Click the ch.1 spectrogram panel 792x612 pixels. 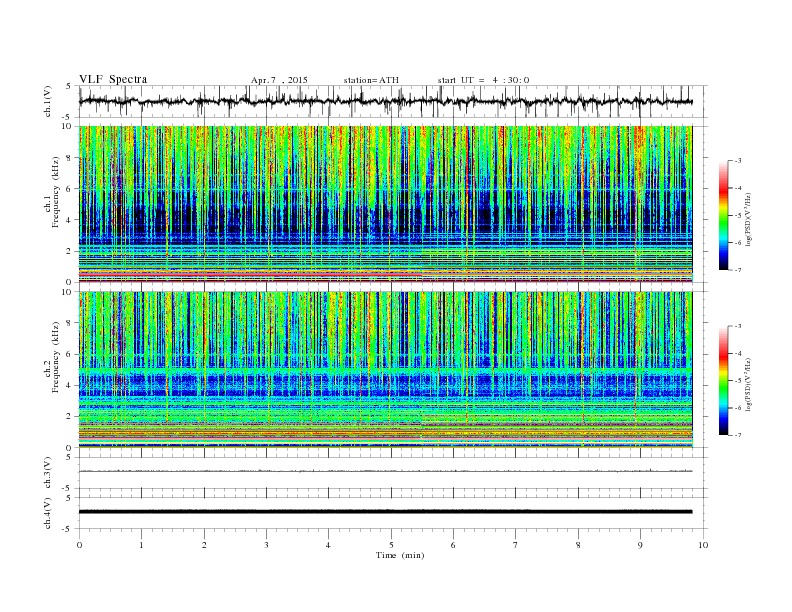(x=385, y=204)
